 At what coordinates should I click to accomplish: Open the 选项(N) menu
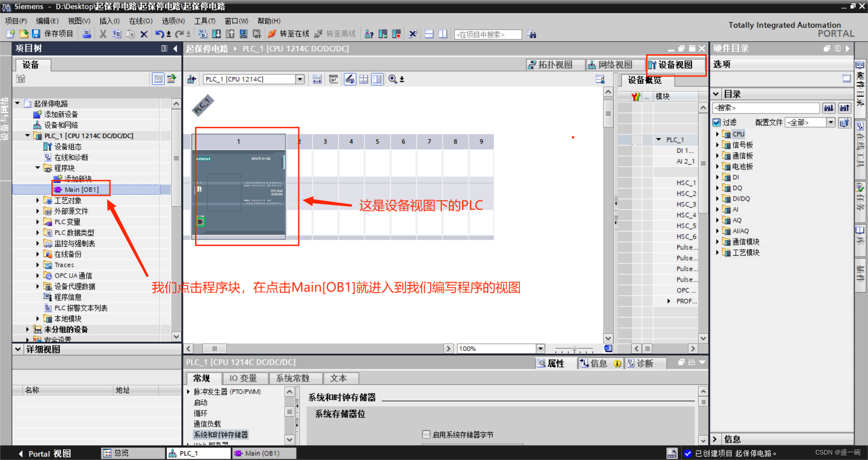click(x=173, y=21)
